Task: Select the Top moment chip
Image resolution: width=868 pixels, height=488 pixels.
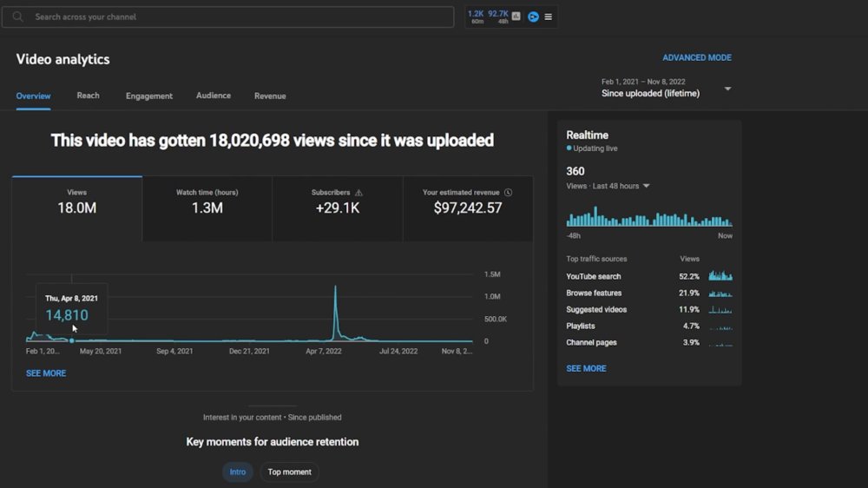Action: (x=290, y=472)
